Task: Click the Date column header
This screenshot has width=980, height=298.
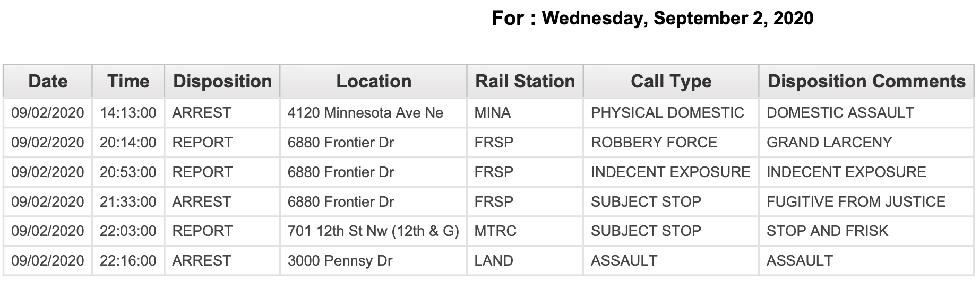Action: [48, 81]
